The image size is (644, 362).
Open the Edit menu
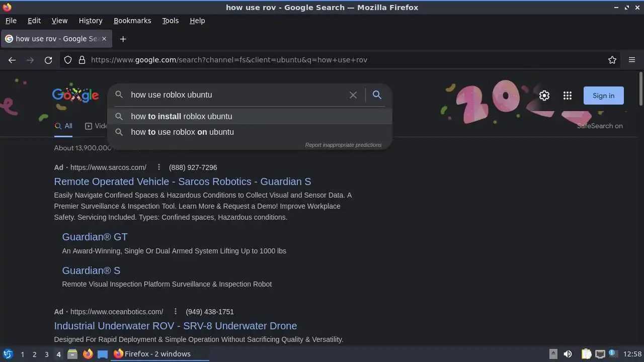click(x=34, y=21)
